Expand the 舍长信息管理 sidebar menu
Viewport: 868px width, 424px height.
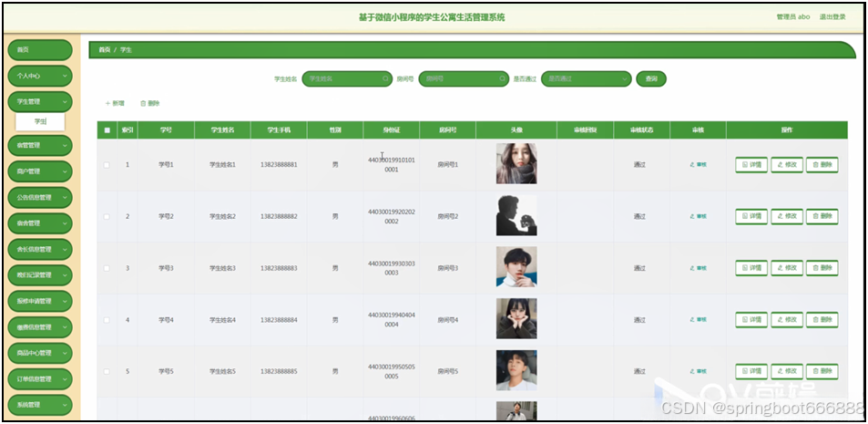tap(40, 250)
